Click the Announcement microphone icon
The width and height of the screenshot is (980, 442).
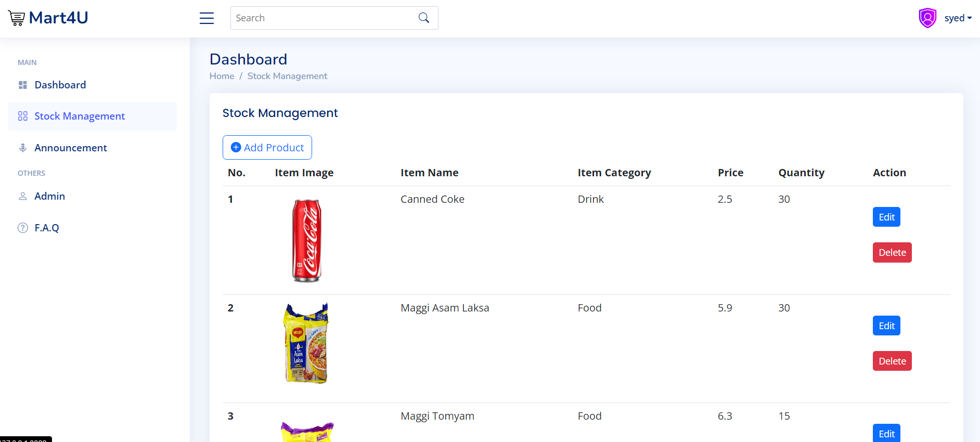tap(23, 148)
